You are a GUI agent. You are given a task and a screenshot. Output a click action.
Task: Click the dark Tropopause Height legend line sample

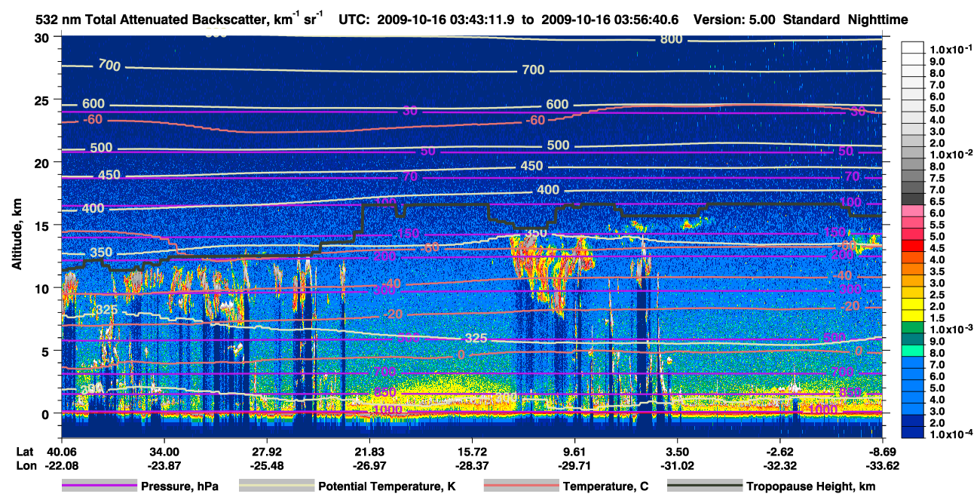704,486
